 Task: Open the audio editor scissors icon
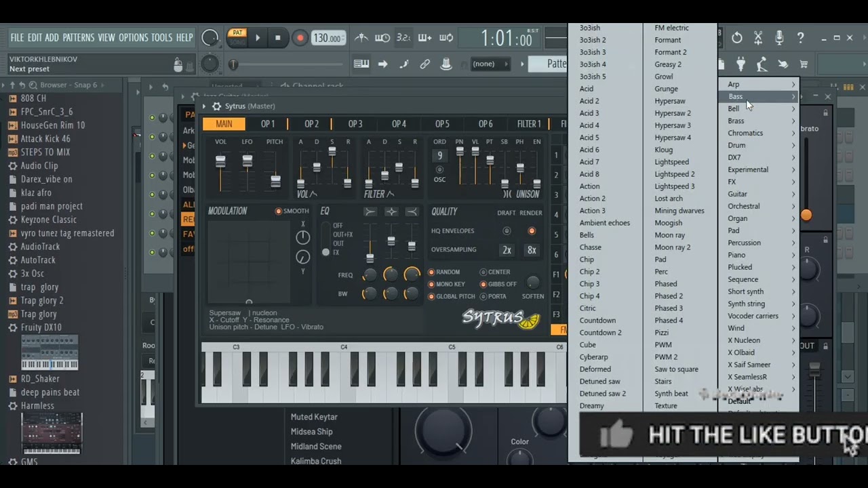tap(758, 38)
